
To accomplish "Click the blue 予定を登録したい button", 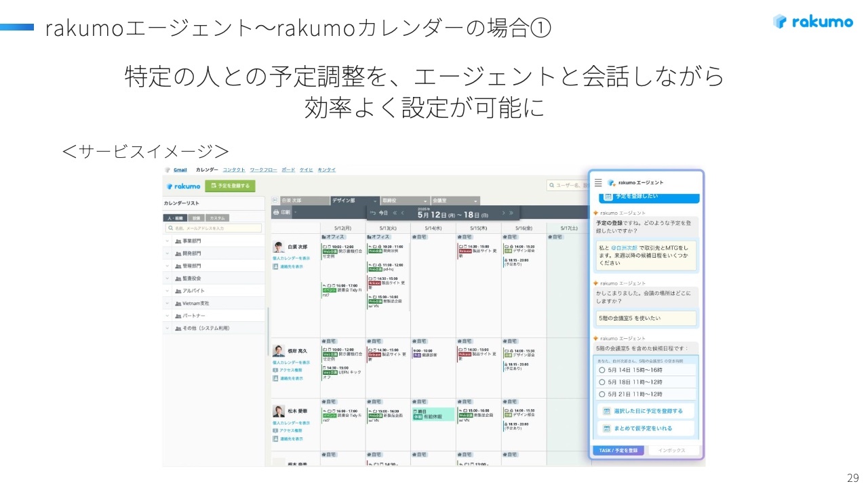I will pyautogui.click(x=648, y=197).
